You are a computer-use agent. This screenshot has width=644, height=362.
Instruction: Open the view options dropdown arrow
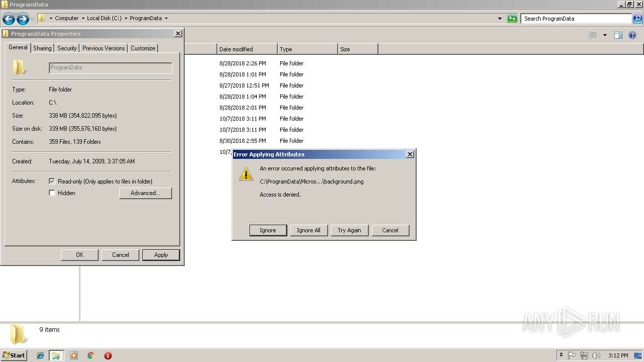coord(605,35)
